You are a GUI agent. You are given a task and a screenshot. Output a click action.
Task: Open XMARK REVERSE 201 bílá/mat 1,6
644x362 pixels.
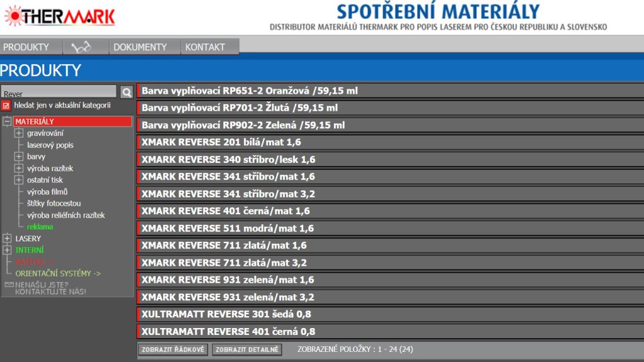click(221, 143)
